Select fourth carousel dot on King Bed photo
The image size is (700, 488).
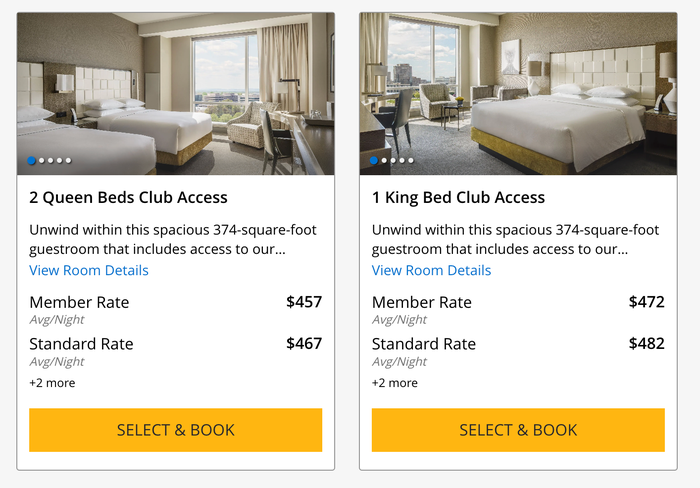coord(402,160)
